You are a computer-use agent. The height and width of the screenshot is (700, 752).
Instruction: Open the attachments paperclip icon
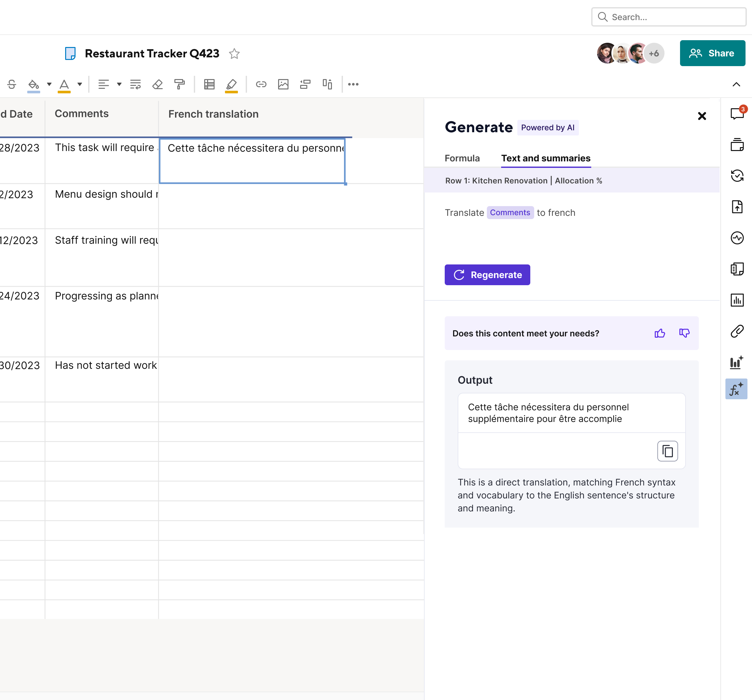(736, 331)
